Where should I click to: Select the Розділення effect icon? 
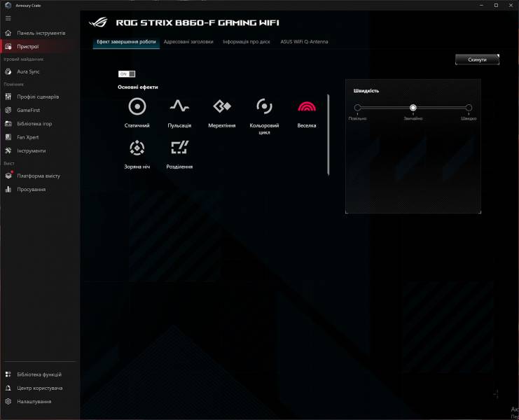pyautogui.click(x=179, y=148)
